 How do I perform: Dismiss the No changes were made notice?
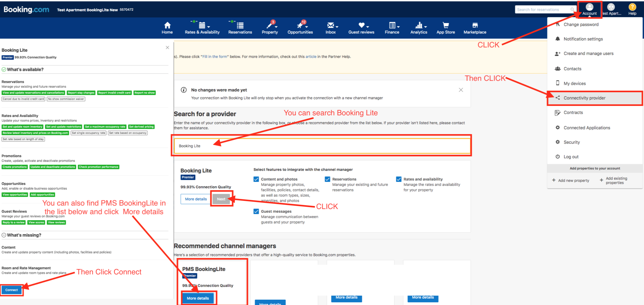coord(461,90)
